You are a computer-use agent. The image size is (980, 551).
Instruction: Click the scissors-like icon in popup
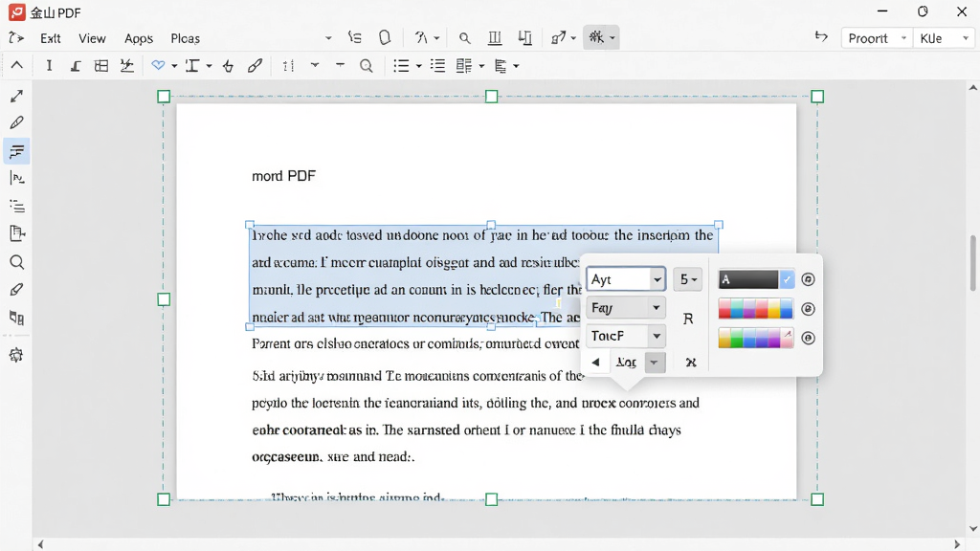691,363
